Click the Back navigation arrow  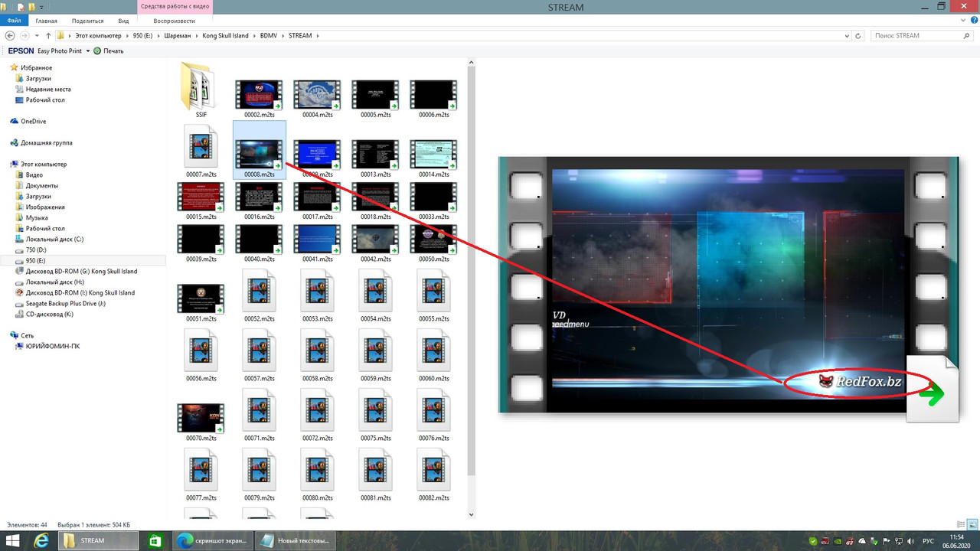11,35
